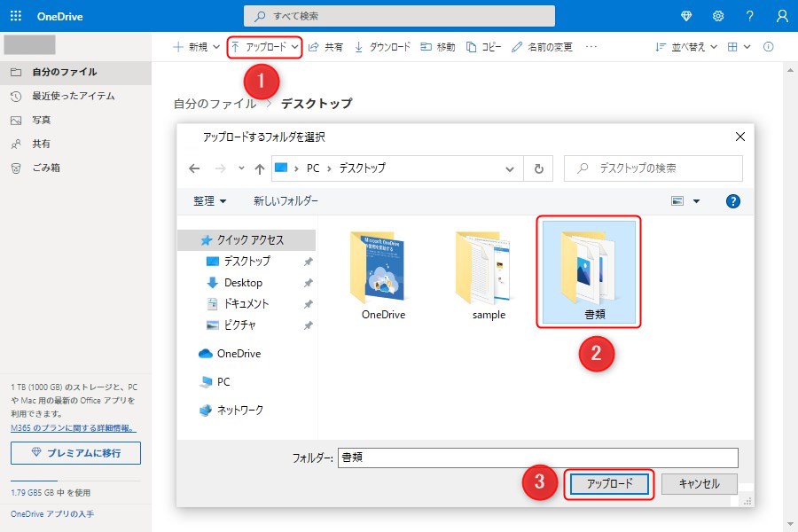Click the refresh button in the dialog address bar
The height and width of the screenshot is (532, 798).
tap(538, 168)
